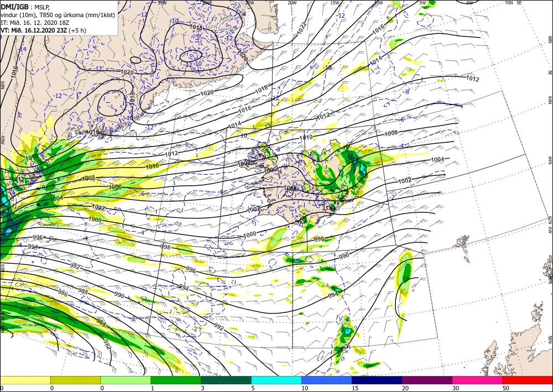
Task: Click the '15W' longitude label
Action: click(x=335, y=3)
